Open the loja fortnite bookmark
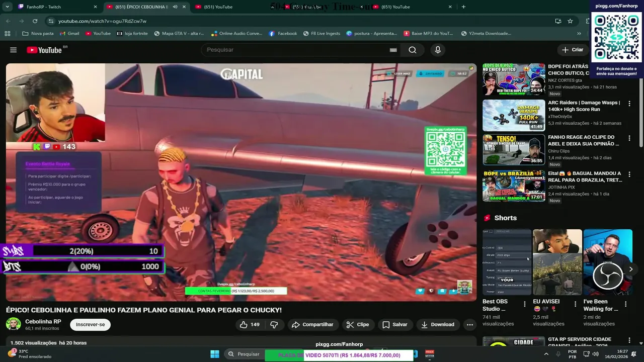Screen dimensions: 644x362 [x=132, y=34]
